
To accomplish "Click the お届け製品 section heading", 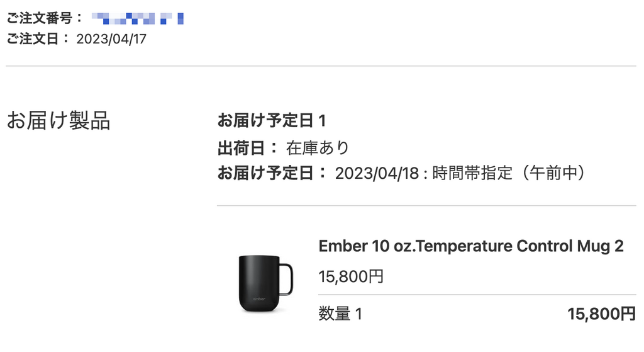I will pyautogui.click(x=58, y=120).
